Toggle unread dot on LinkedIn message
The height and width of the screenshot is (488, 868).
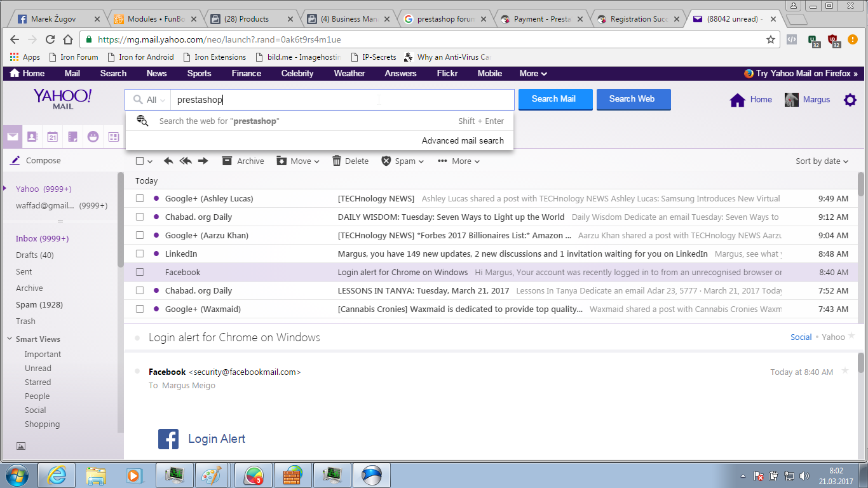click(156, 254)
